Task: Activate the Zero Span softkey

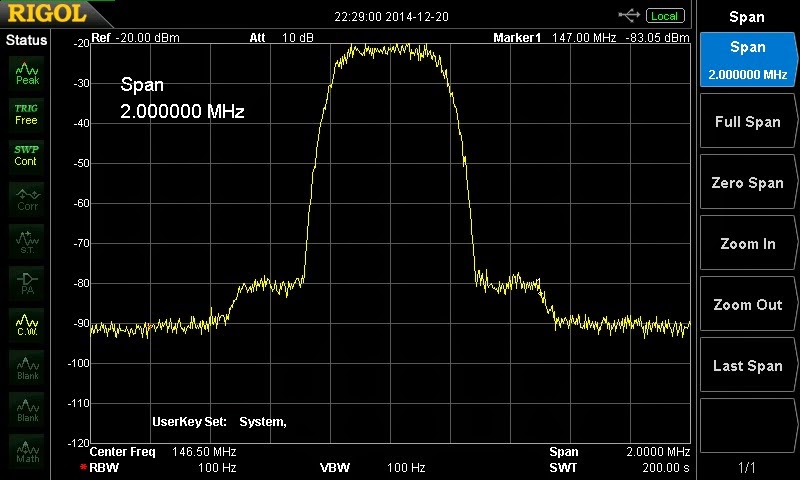Action: (748, 183)
